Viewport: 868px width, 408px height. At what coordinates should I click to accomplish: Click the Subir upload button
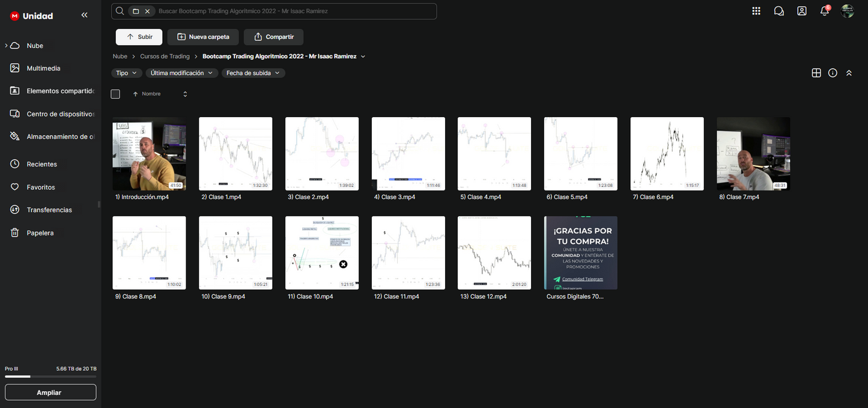click(x=139, y=37)
